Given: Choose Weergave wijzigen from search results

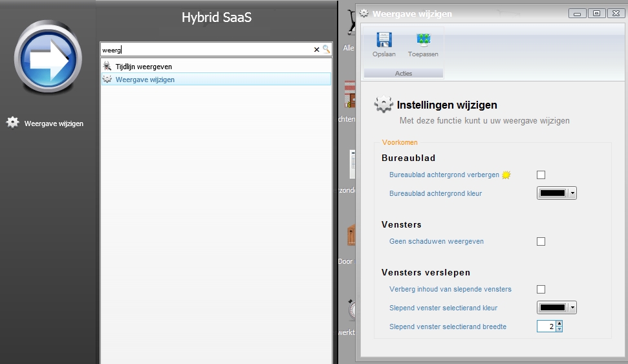Looking at the screenshot, I should point(145,80).
